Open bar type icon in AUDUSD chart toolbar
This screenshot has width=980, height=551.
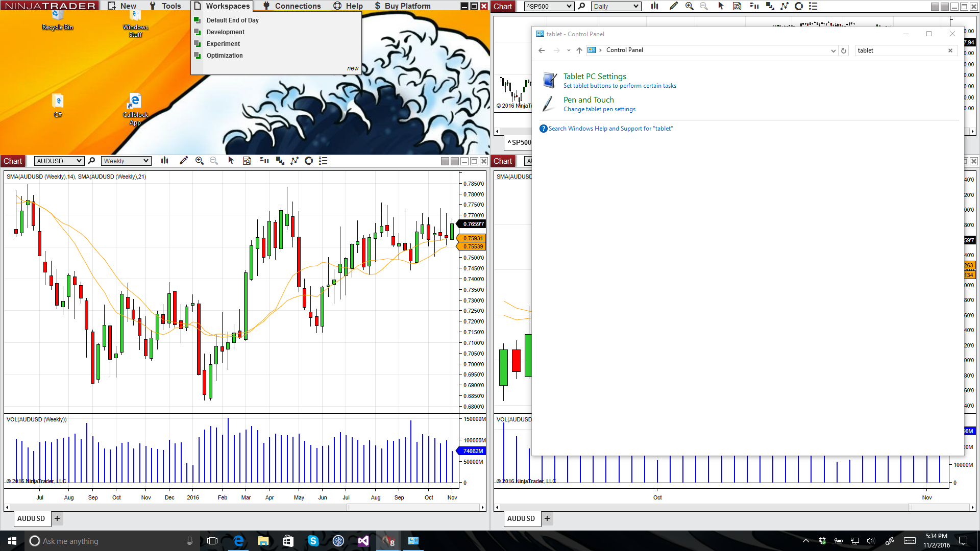tap(164, 161)
